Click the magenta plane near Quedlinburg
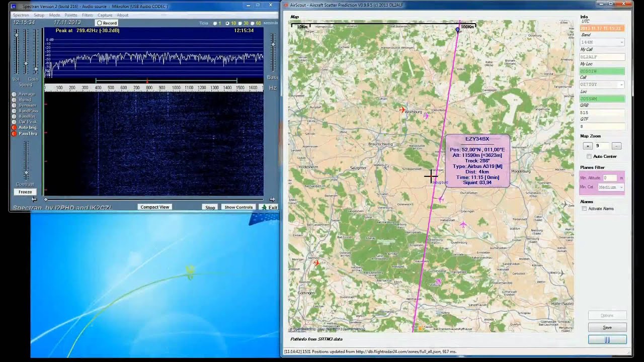The width and height of the screenshot is (644, 362). (x=463, y=224)
